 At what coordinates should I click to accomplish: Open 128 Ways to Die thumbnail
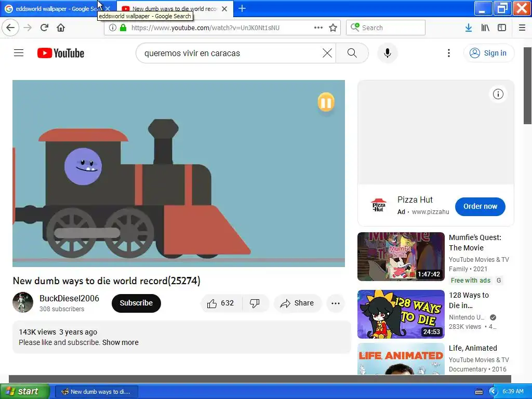click(401, 314)
